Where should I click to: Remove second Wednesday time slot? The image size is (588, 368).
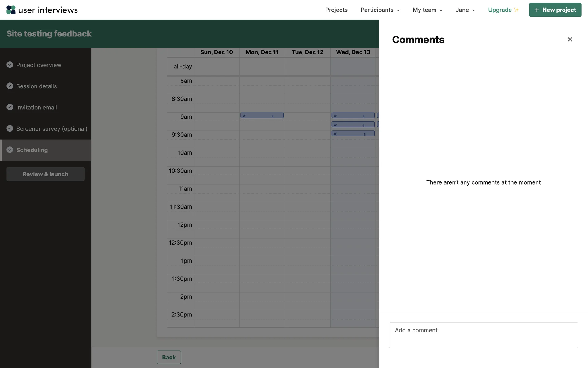coord(335,125)
